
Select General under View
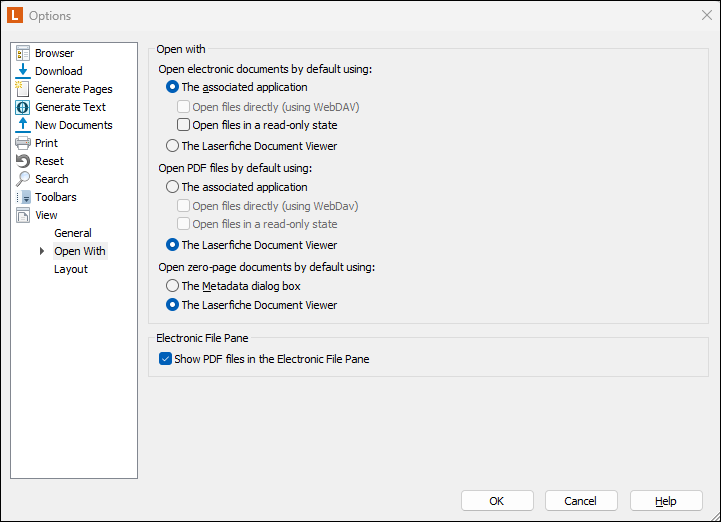pos(73,233)
